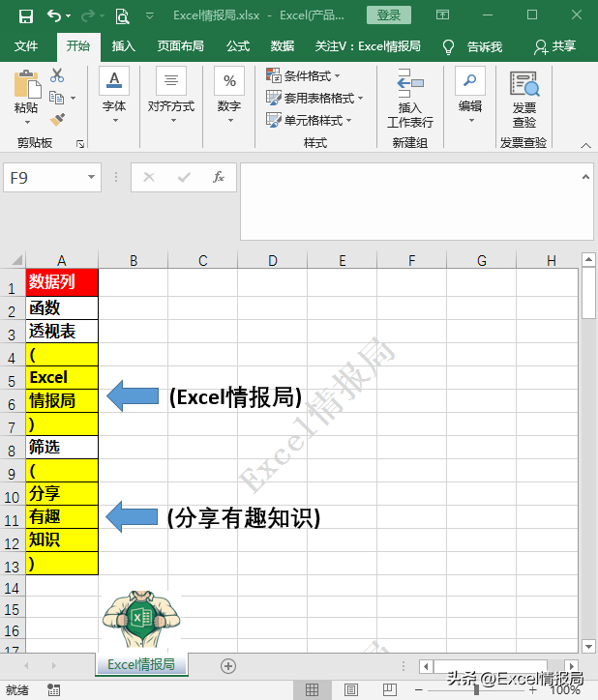
Task: Switch to the 插入 tab
Action: click(x=123, y=46)
